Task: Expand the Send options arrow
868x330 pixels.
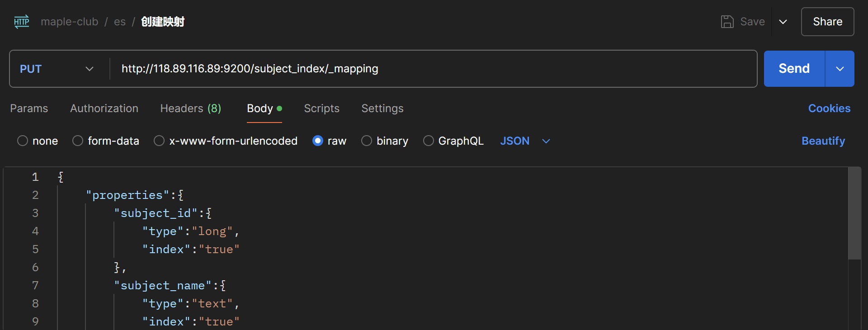Action: click(840, 69)
